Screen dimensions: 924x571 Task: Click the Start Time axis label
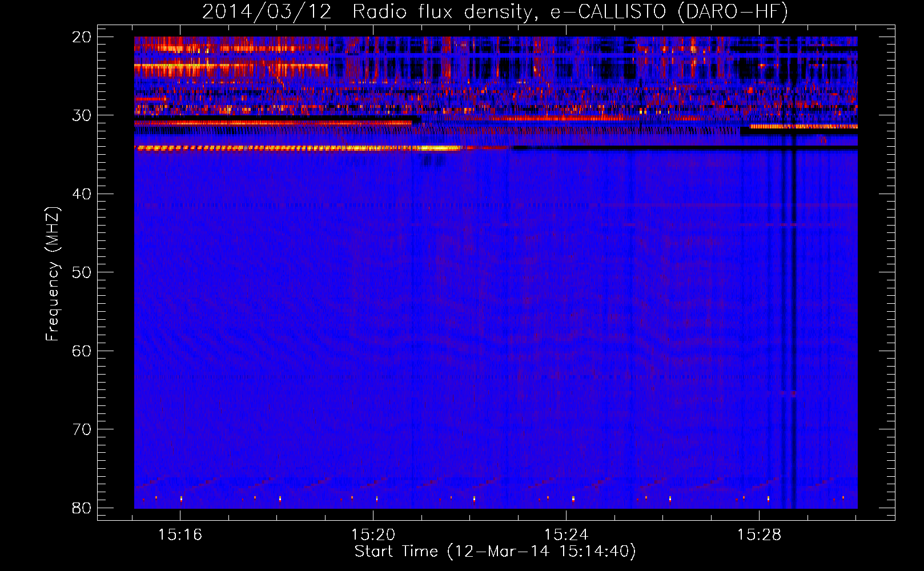click(495, 552)
